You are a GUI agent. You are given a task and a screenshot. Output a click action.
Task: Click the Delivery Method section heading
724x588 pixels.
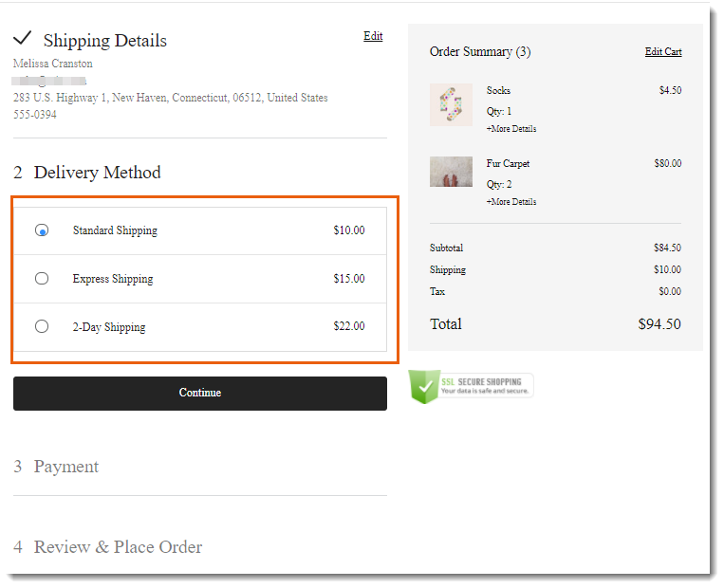pos(97,173)
